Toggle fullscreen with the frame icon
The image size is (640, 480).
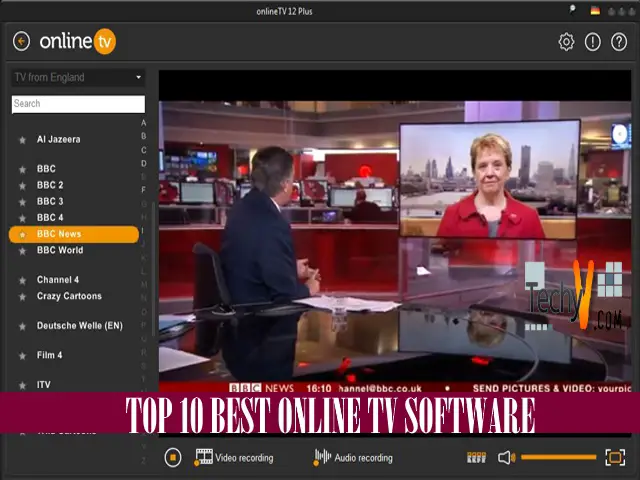pos(615,457)
